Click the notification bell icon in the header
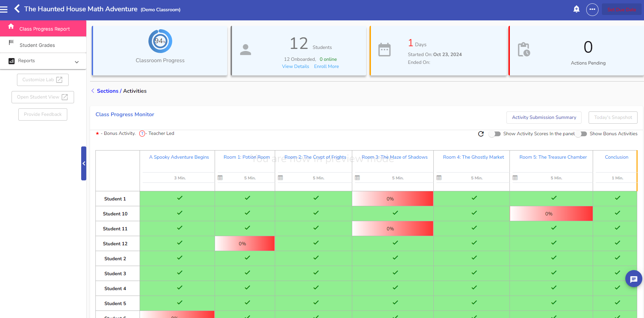The image size is (644, 318). click(576, 9)
